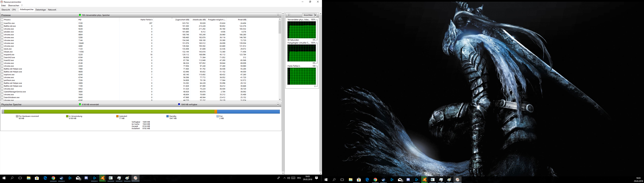The image size is (644, 183).
Task: Click the volume icon in system tray
Action: pos(288,178)
